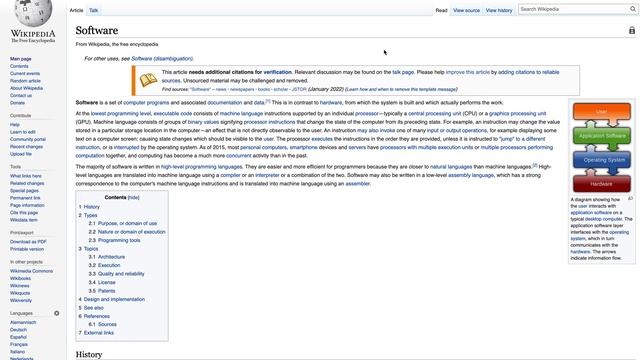
Task: Jump to Patents in contents
Action: click(107, 291)
